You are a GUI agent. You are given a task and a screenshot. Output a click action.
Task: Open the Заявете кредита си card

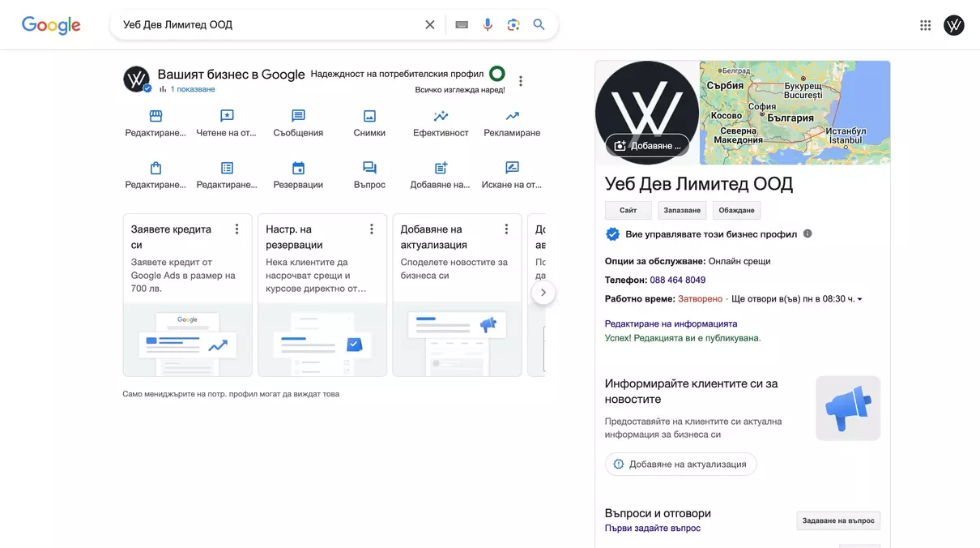[187, 295]
